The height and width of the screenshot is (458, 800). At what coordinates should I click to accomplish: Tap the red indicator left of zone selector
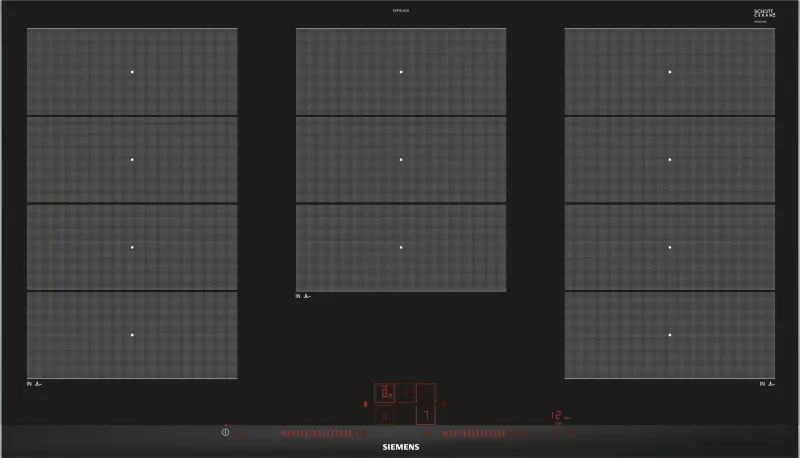coord(365,404)
